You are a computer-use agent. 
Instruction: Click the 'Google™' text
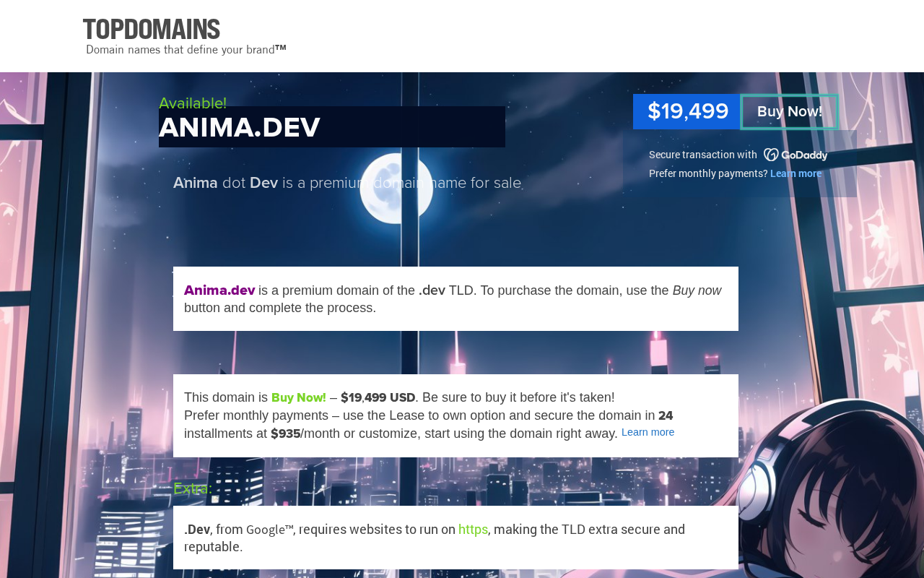point(269,530)
